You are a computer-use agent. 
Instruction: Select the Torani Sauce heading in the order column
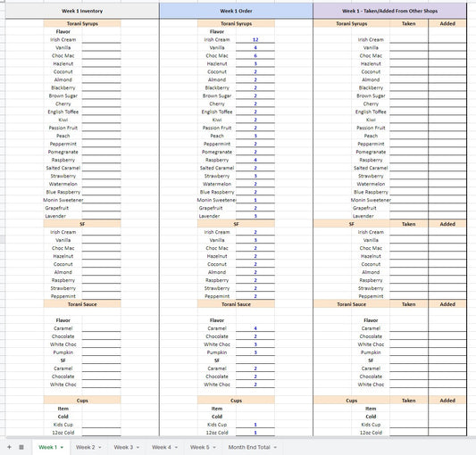pyautogui.click(x=236, y=304)
